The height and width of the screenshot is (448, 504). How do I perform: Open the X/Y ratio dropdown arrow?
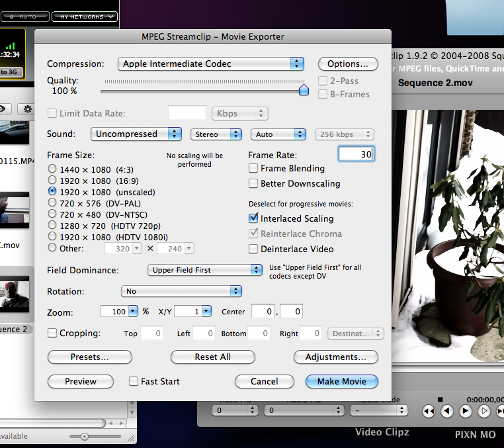tap(206, 311)
